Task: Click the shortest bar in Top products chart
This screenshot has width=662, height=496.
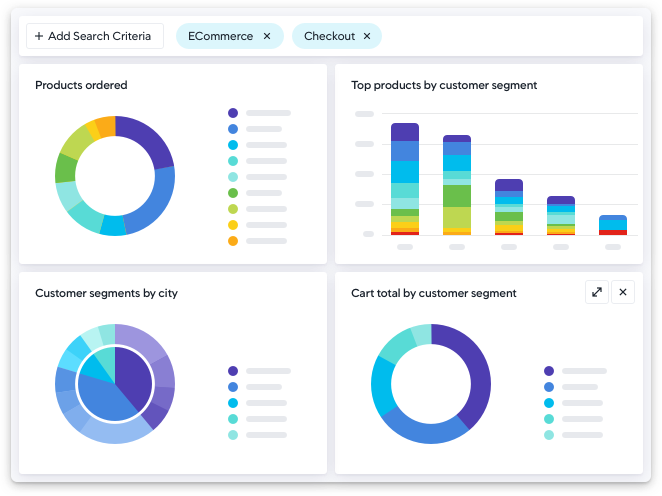Action: click(x=613, y=225)
